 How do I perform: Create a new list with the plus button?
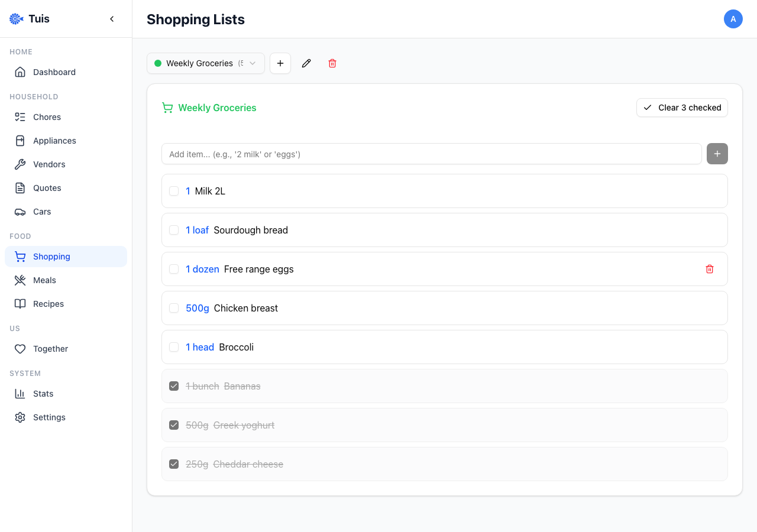pyautogui.click(x=280, y=63)
